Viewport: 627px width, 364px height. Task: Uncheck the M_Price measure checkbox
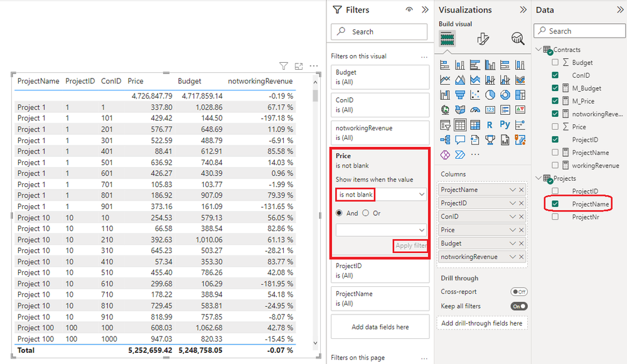(x=555, y=101)
